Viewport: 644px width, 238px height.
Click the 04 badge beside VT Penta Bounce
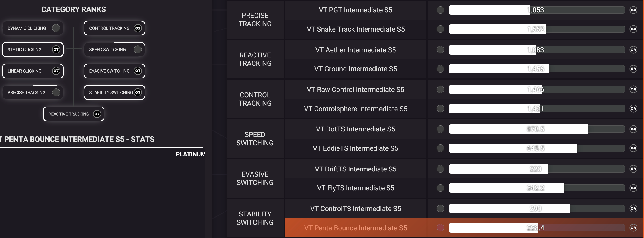(x=633, y=228)
